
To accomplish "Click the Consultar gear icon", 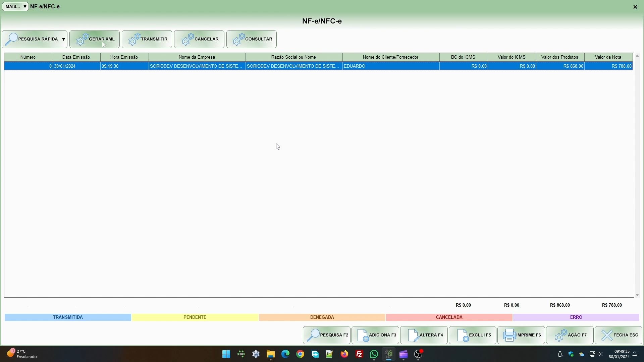I will click(238, 39).
